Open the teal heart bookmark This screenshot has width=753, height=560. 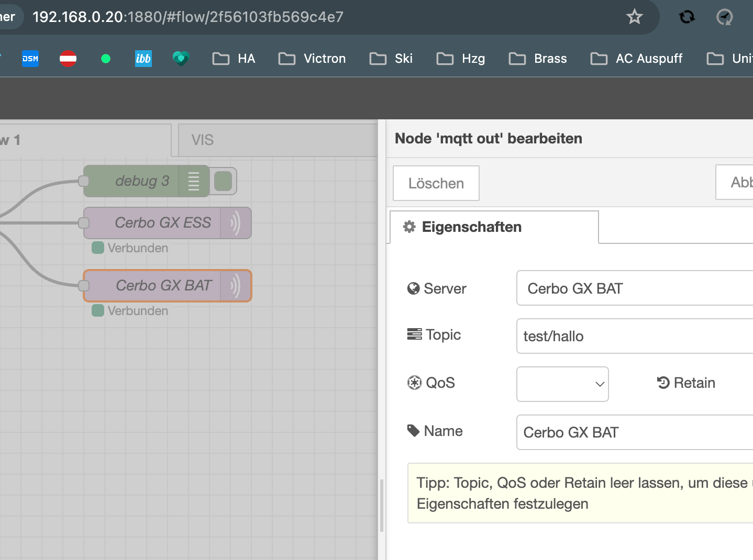[x=181, y=59]
